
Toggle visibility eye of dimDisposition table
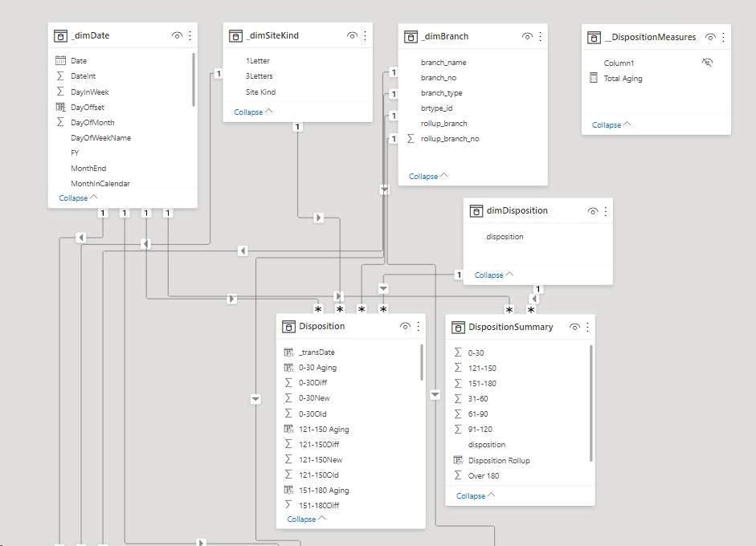coord(593,211)
